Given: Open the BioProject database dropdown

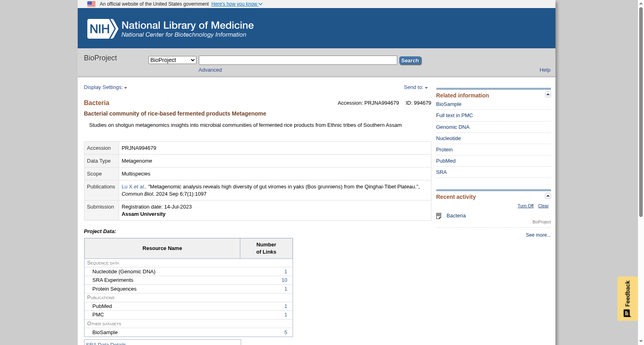Looking at the screenshot, I should 172,60.
